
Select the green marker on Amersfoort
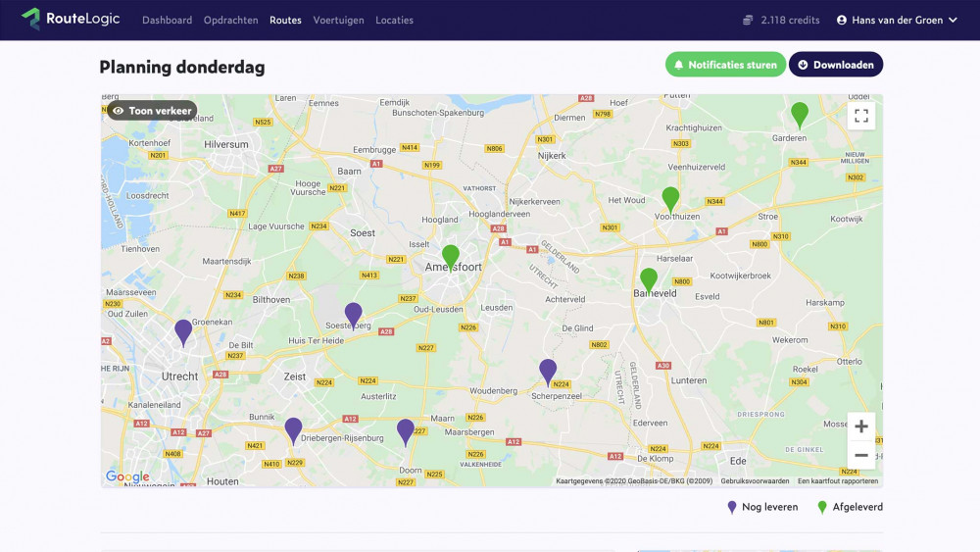pos(451,256)
